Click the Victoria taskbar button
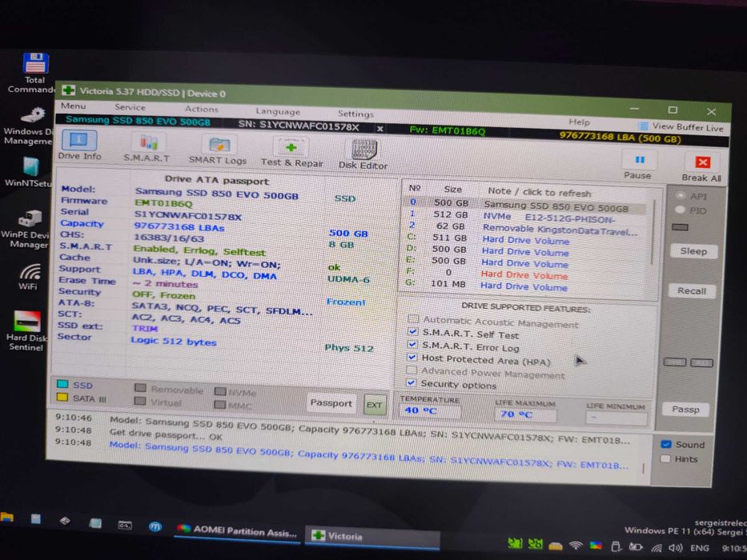 point(371,537)
